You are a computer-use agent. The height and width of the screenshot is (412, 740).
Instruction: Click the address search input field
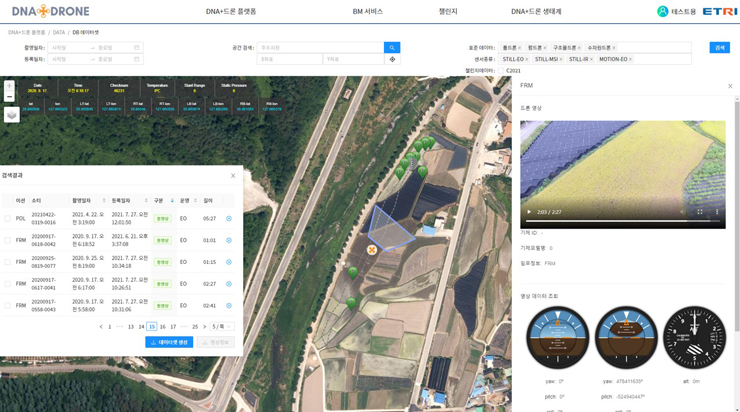(320, 48)
